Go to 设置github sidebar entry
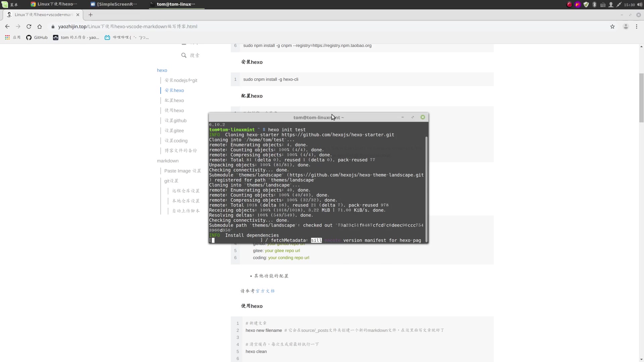644x362 pixels. tap(175, 121)
